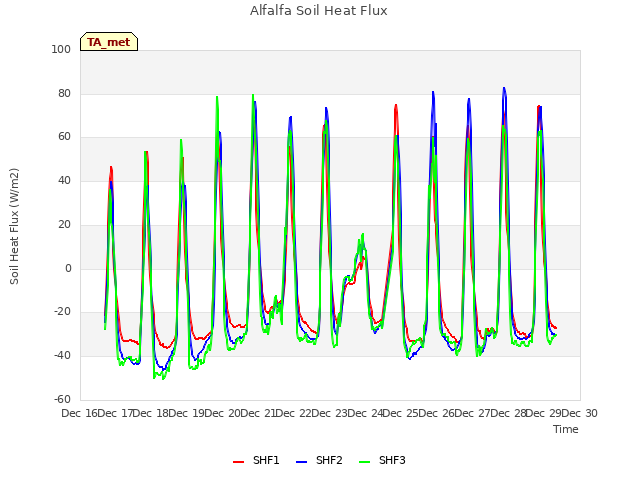640x480 pixels.
Task: Click the Dec 16 x-axis tick label
Action: click(x=79, y=413)
